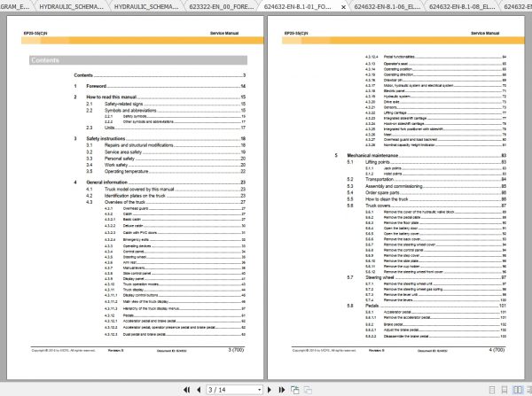Click the 'Lifting points' entry
The width and height of the screenshot is (532, 396).
click(x=426, y=162)
